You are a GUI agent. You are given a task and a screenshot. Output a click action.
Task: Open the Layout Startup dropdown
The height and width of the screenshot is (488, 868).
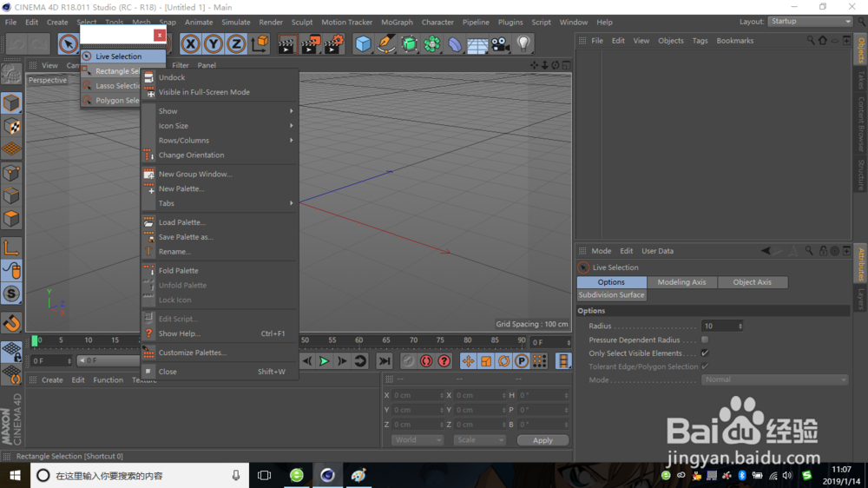tap(811, 21)
